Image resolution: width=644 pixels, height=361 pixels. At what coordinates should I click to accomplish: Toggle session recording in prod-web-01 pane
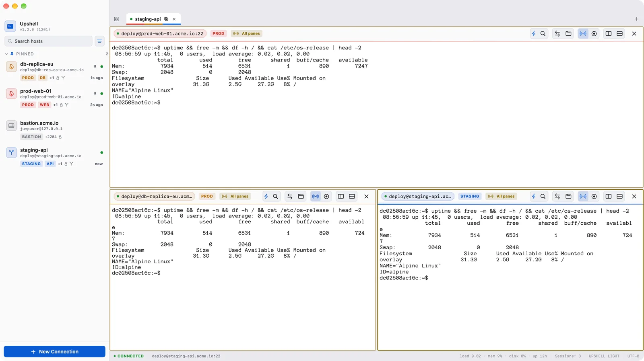[x=594, y=34]
